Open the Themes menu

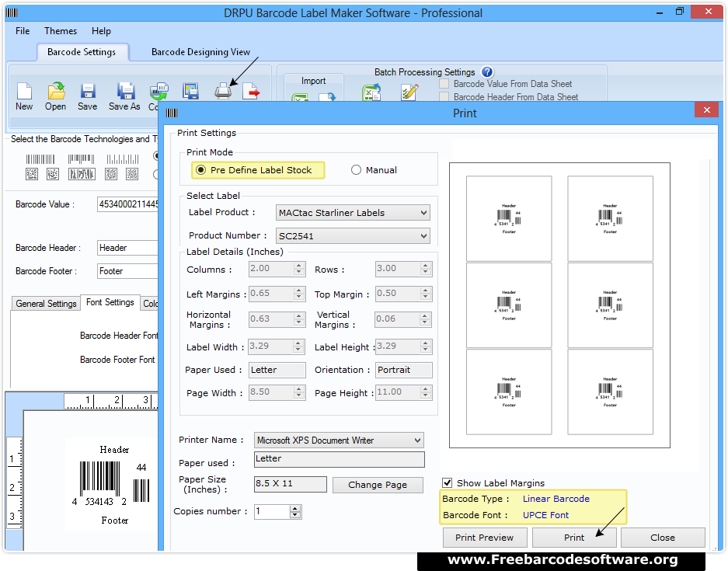tap(61, 31)
